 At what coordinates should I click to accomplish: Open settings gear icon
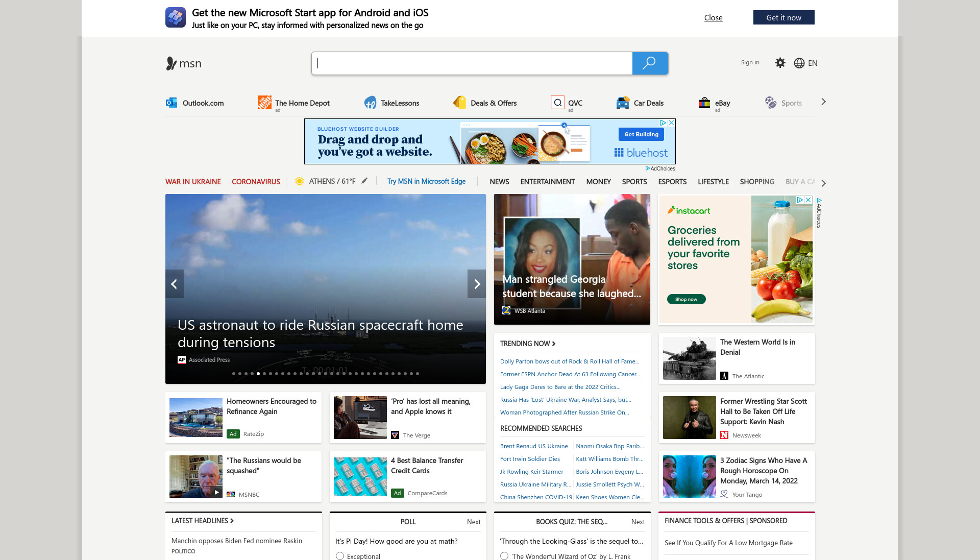[x=780, y=63]
